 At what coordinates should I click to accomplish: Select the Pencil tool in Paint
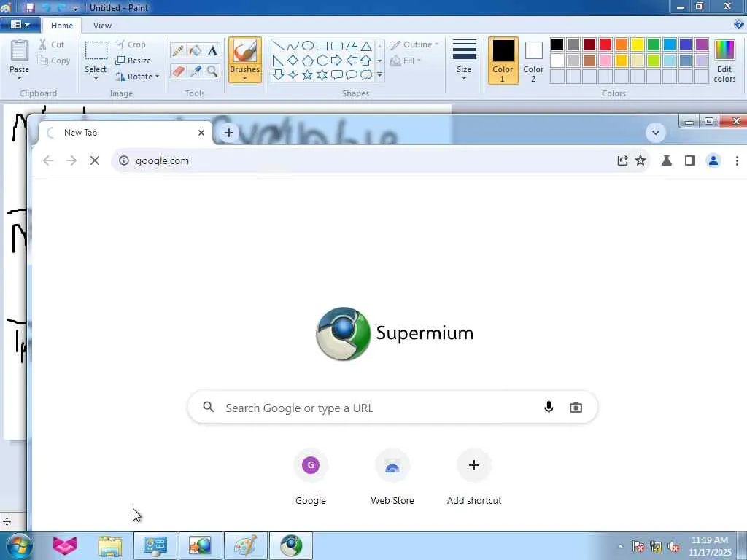178,50
